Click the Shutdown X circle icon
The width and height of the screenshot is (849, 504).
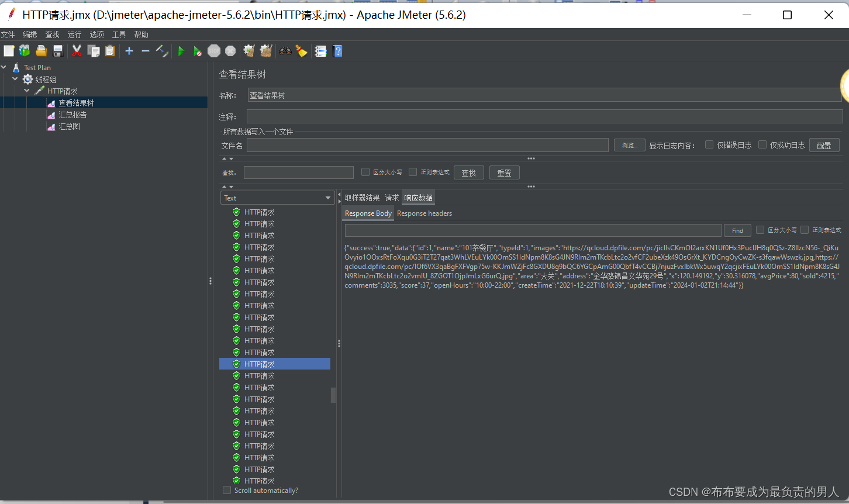click(230, 51)
